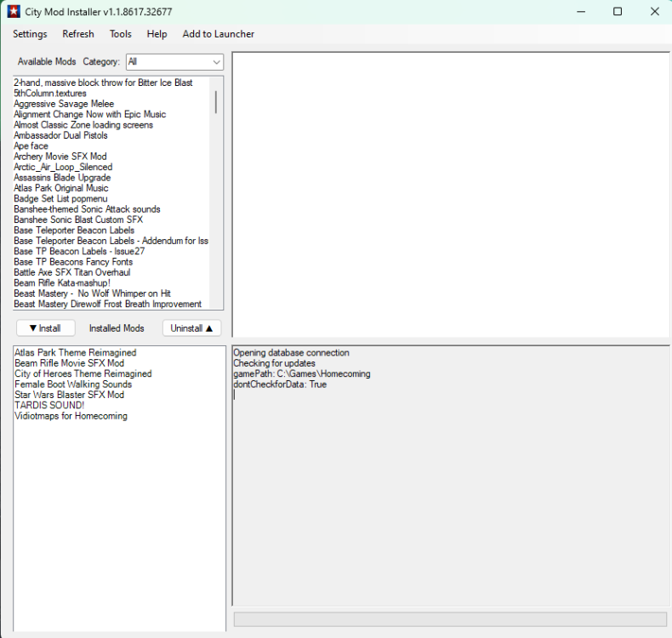Select plain 'Base Teleporter Beacon Labels' entry
Image resolution: width=672 pixels, height=638 pixels.
point(74,230)
